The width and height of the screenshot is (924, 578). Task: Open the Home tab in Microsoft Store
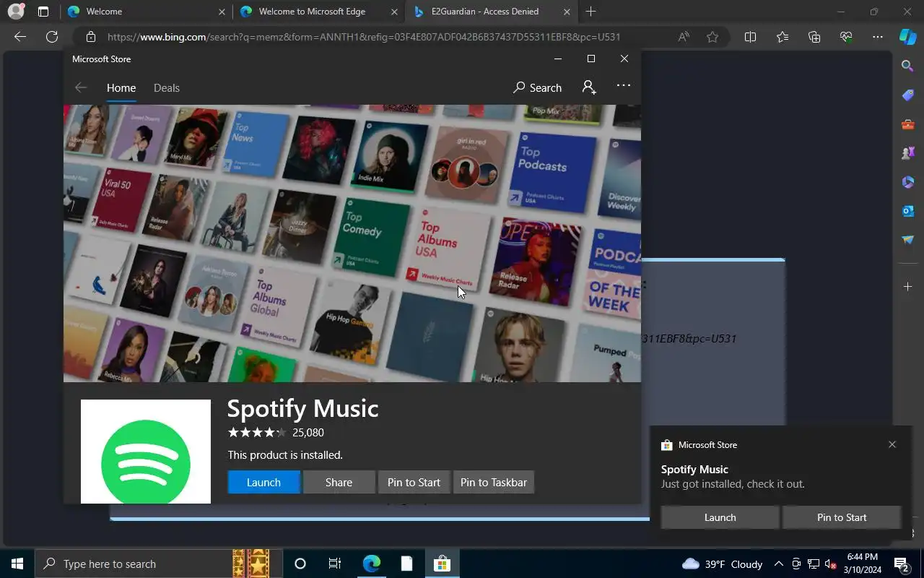pos(121,87)
